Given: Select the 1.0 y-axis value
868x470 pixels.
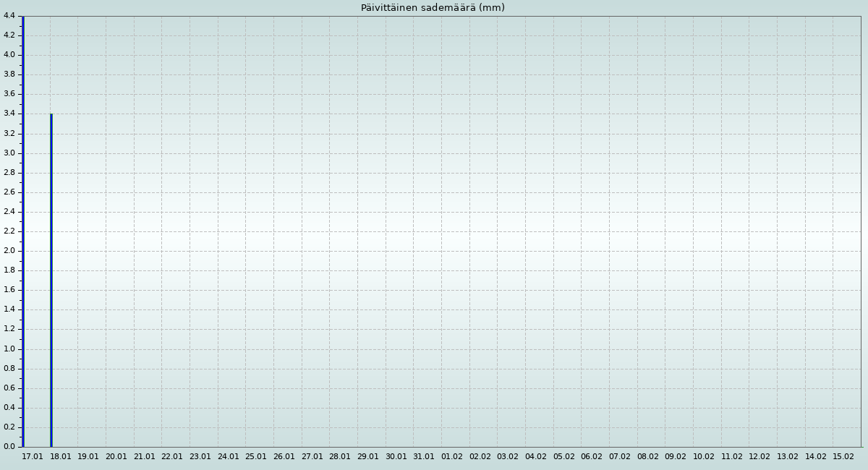Looking at the screenshot, I should (9, 349).
